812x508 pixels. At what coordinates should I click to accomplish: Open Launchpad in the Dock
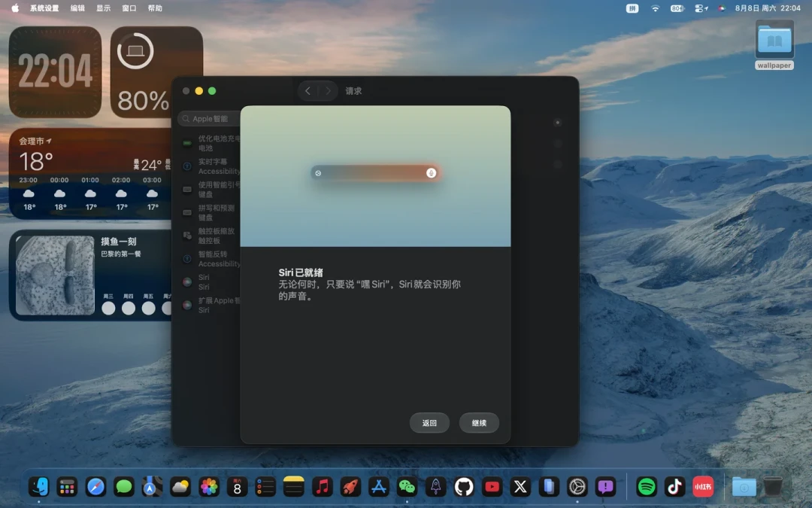[67, 487]
